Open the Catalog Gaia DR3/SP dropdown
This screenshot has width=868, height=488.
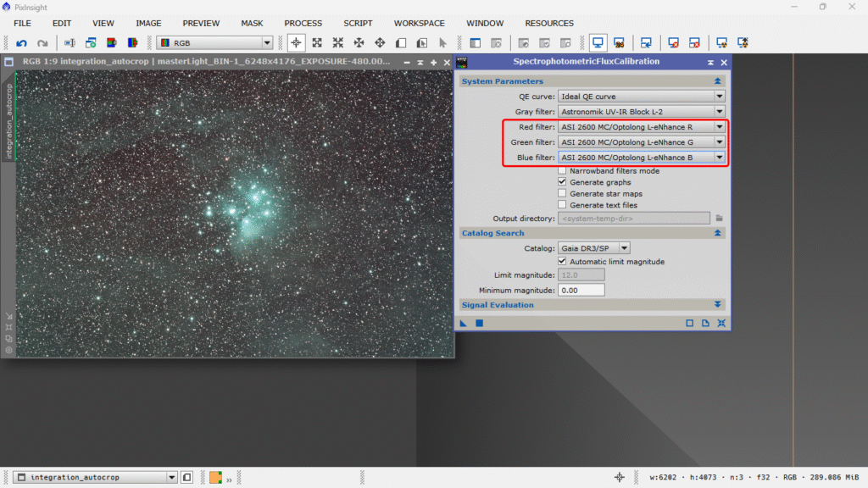tap(593, 248)
